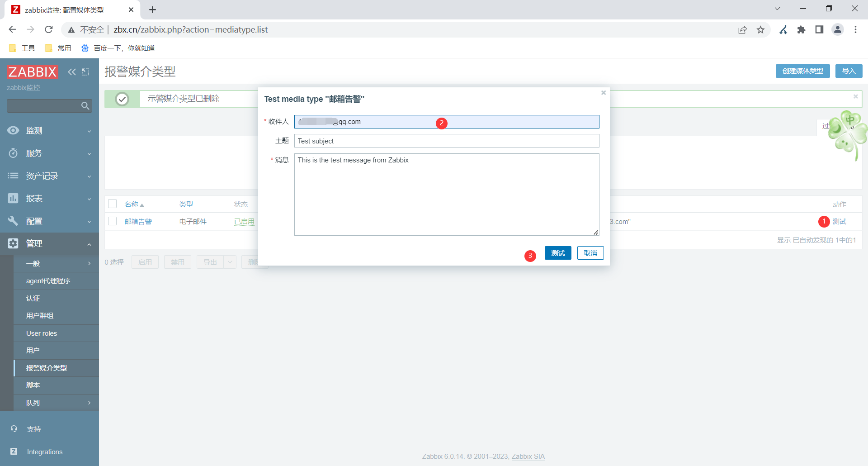This screenshot has height=466, width=868.
Task: Open 用户 menu item
Action: coord(56,351)
